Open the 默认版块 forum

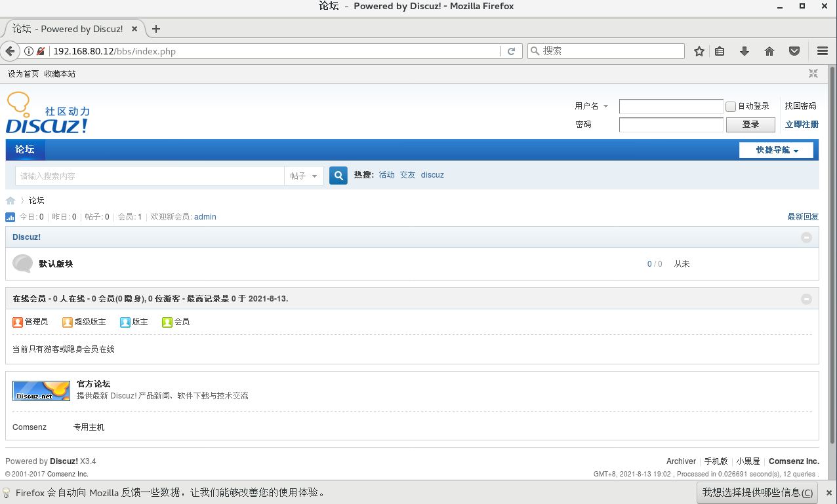point(56,264)
